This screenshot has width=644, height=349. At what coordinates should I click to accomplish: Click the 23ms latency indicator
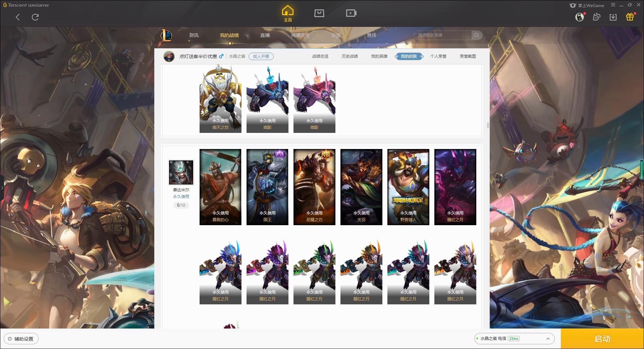coord(514,339)
